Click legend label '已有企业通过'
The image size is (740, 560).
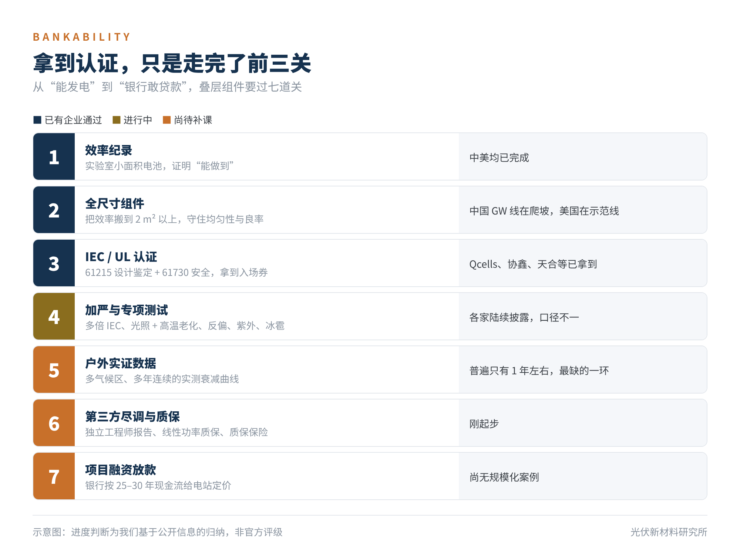point(73,120)
